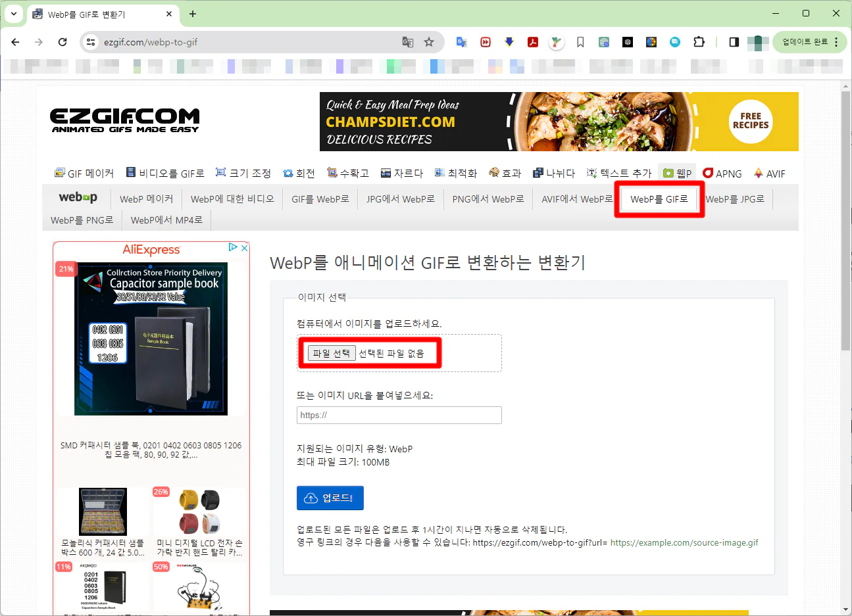The image size is (852, 616).
Task: Click the image URL https:// input field
Action: coord(399,415)
